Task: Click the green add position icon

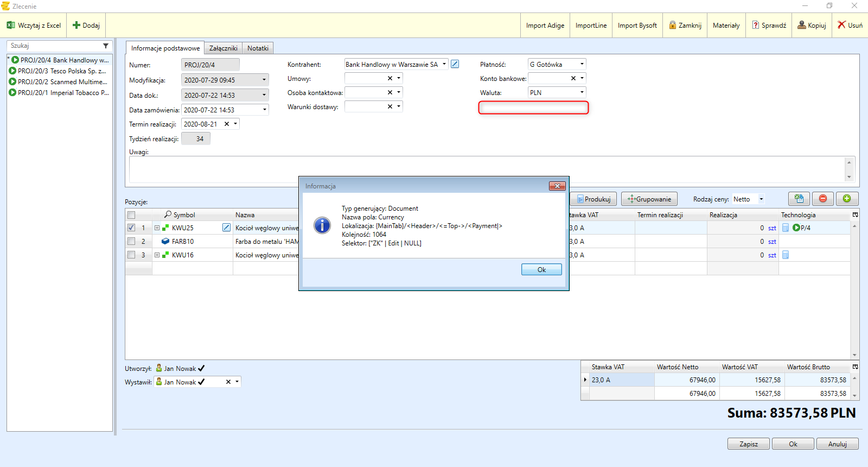Action: point(847,199)
